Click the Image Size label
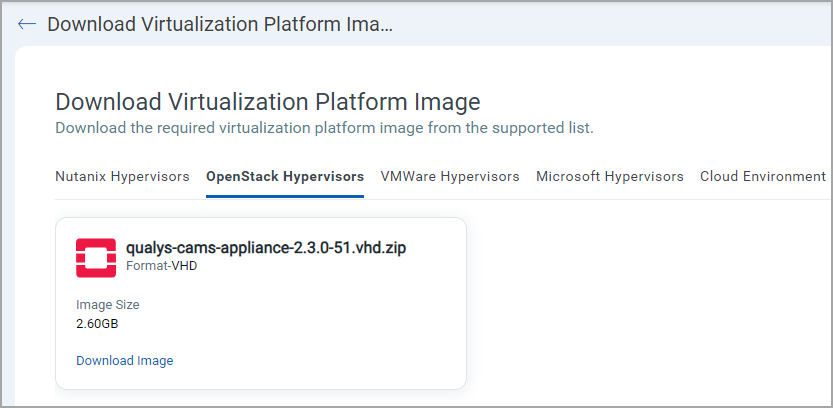 tap(108, 305)
